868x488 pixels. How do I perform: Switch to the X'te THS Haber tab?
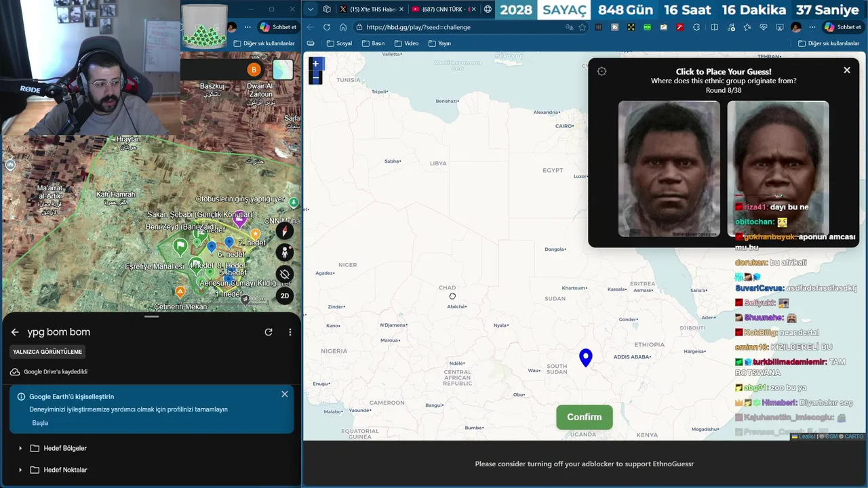[370, 9]
